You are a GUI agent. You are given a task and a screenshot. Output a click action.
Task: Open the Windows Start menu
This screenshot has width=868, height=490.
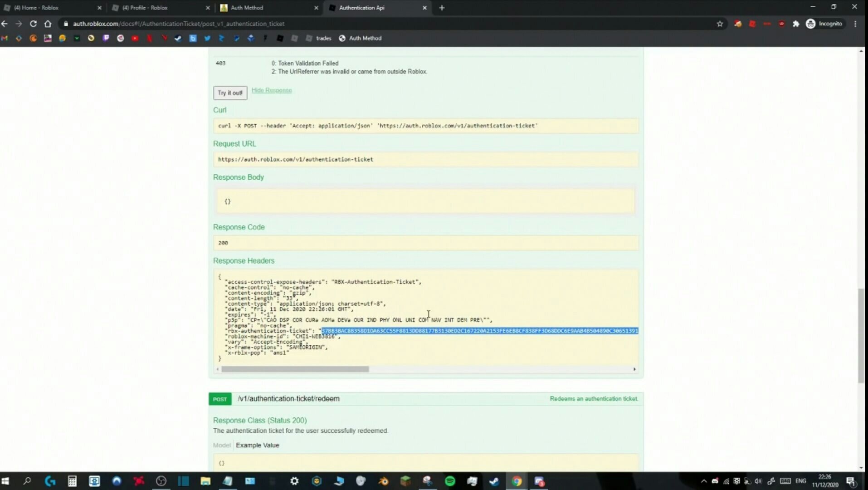pyautogui.click(x=5, y=481)
